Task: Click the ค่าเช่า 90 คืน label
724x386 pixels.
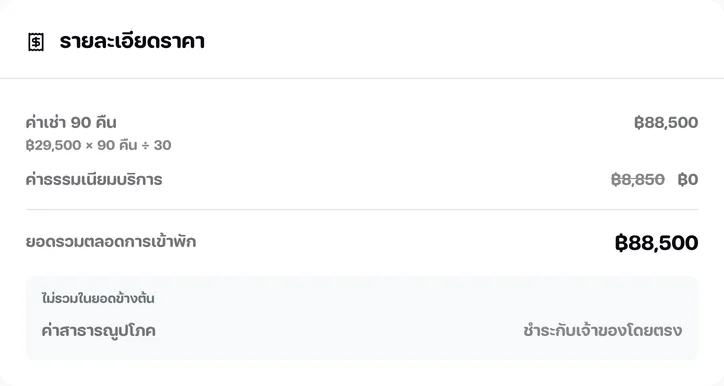Action: coord(71,122)
